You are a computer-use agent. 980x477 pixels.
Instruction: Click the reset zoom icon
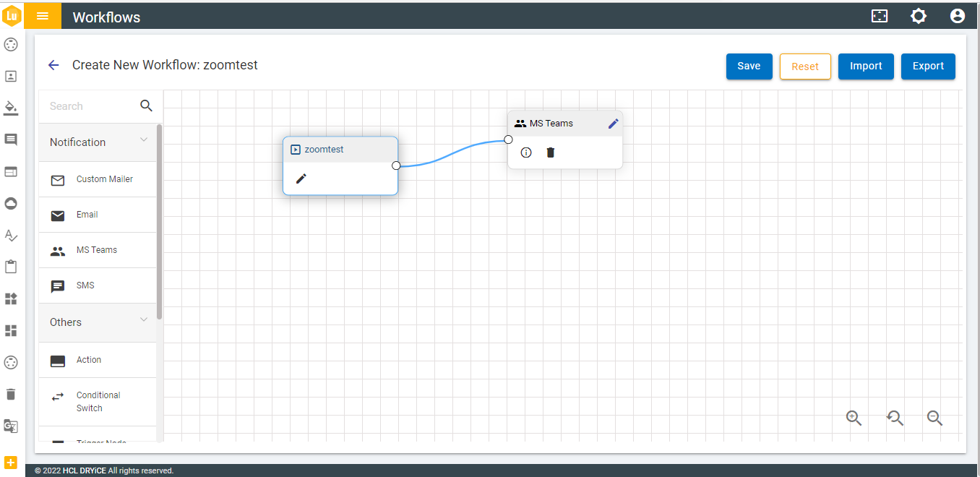click(x=895, y=418)
